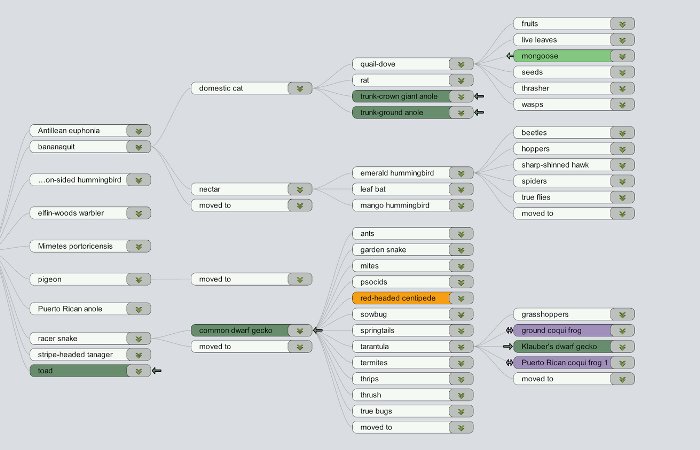Expand the leaf bat chevron
Image resolution: width=700 pixels, height=450 pixels.
[461, 189]
